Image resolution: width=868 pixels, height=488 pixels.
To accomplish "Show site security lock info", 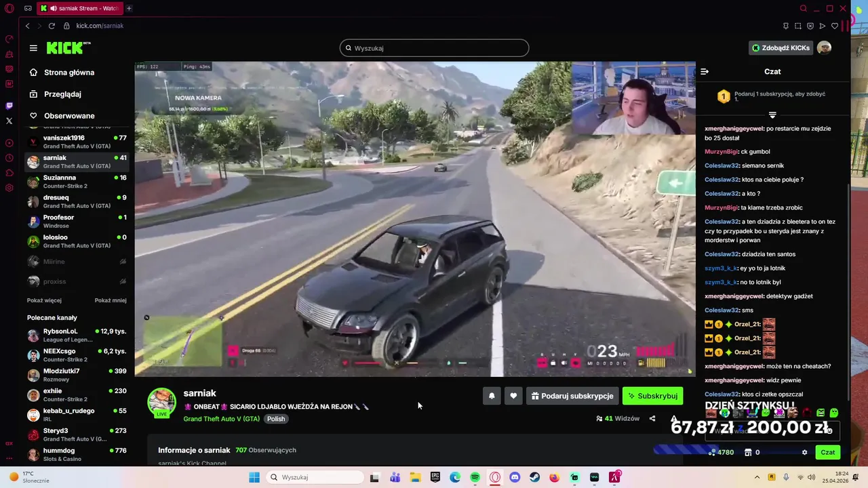I will pos(66,26).
